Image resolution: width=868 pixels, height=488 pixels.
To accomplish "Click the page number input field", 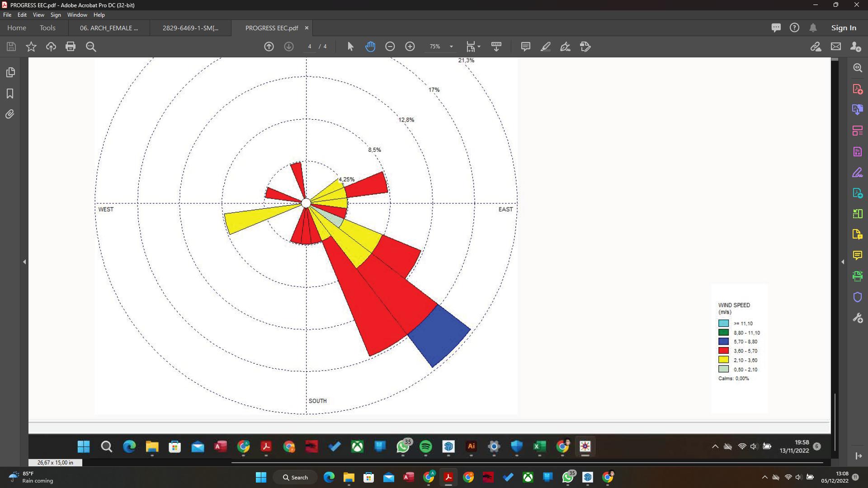I will point(310,47).
